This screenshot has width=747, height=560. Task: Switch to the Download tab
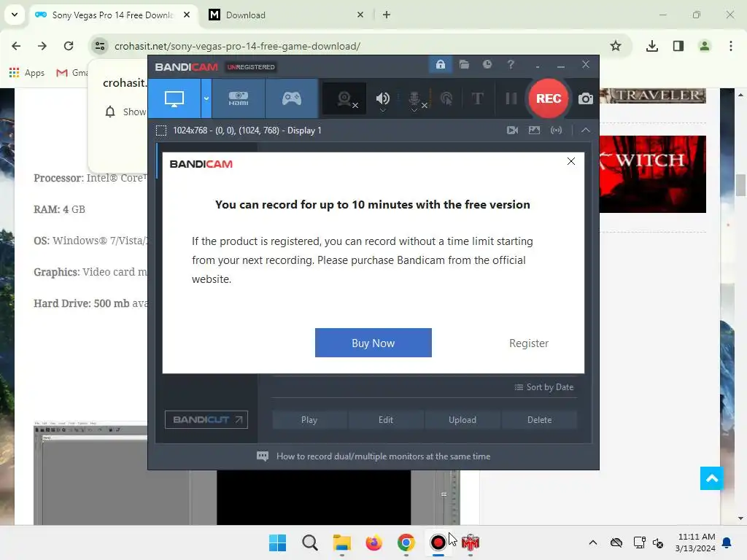[x=286, y=15]
